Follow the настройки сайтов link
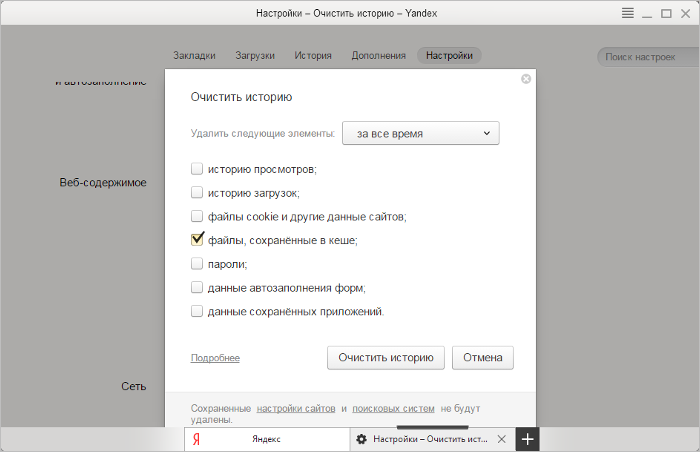Image resolution: width=700 pixels, height=452 pixels. tap(294, 408)
